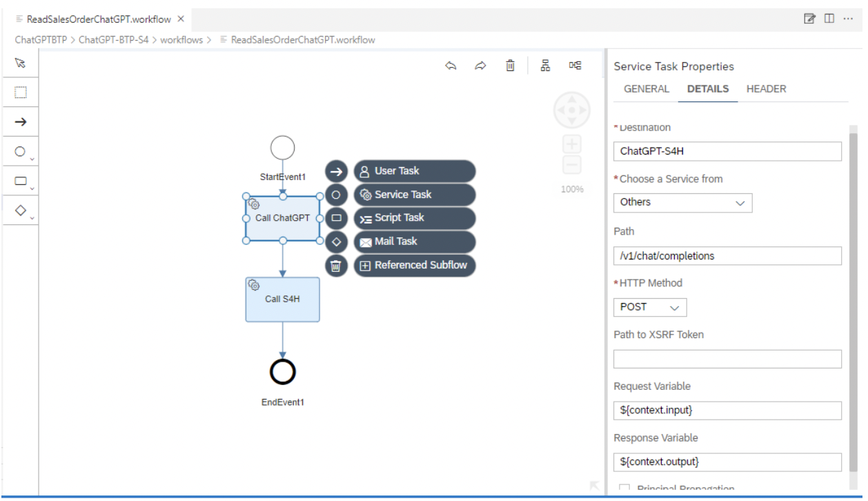Click the context circle event icon
The width and height of the screenshot is (868, 501).
pyautogui.click(x=336, y=195)
